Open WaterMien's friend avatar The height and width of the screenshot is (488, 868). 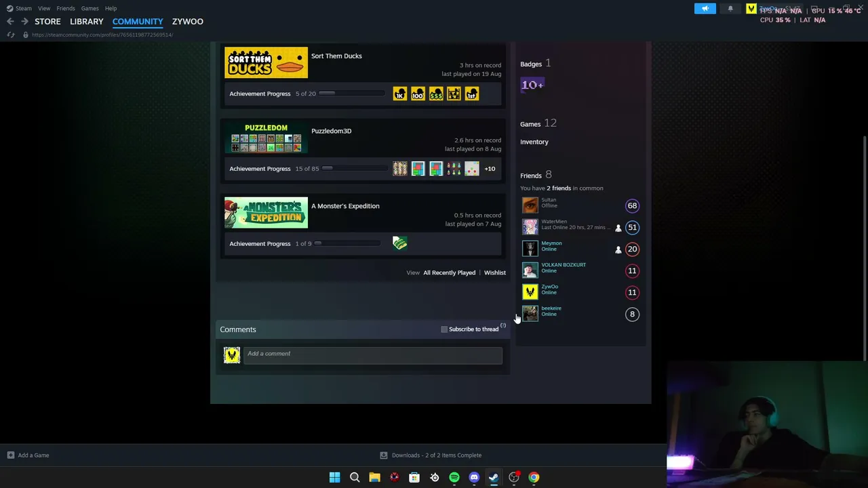pos(530,227)
